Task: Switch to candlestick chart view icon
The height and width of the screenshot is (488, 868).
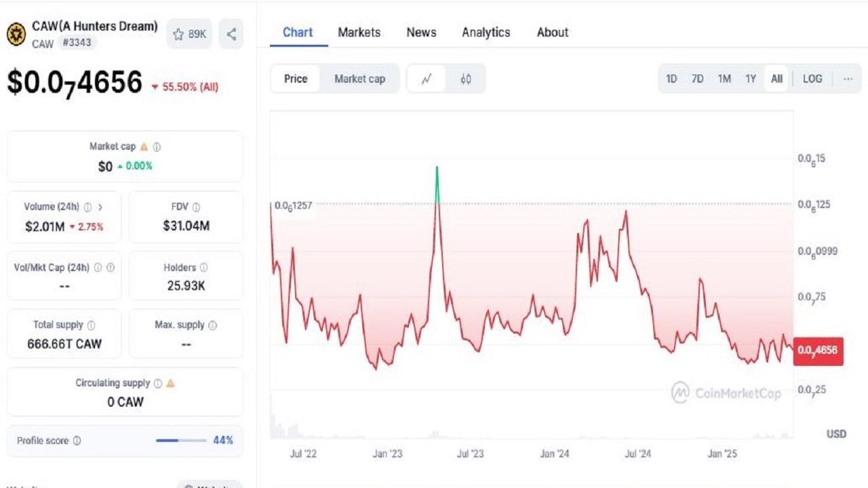Action: (466, 79)
